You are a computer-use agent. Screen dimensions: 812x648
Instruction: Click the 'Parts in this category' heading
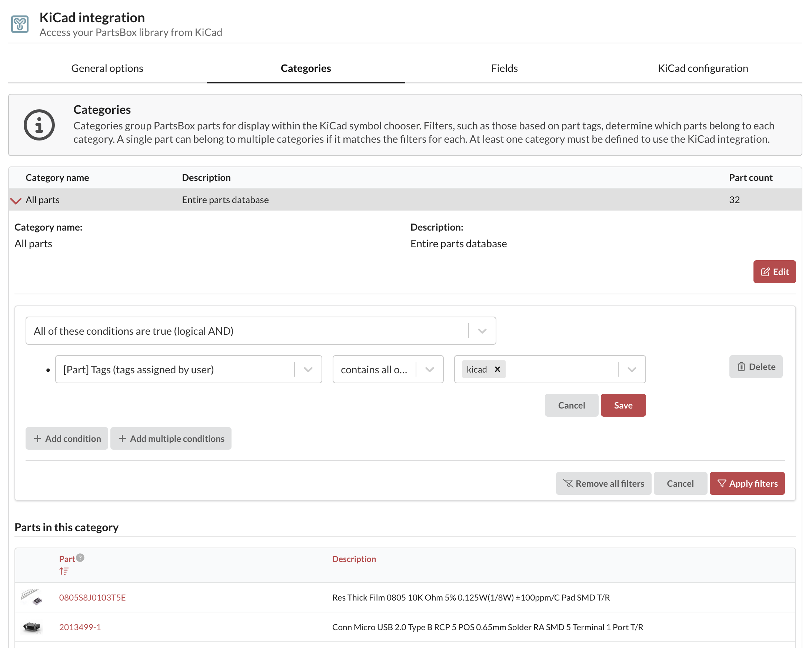[66, 528]
